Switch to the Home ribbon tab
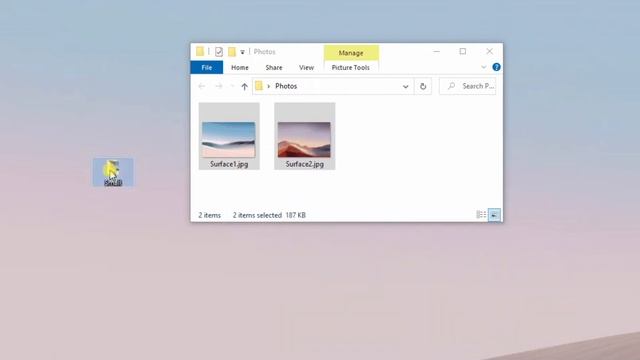640x360 pixels. (x=240, y=67)
